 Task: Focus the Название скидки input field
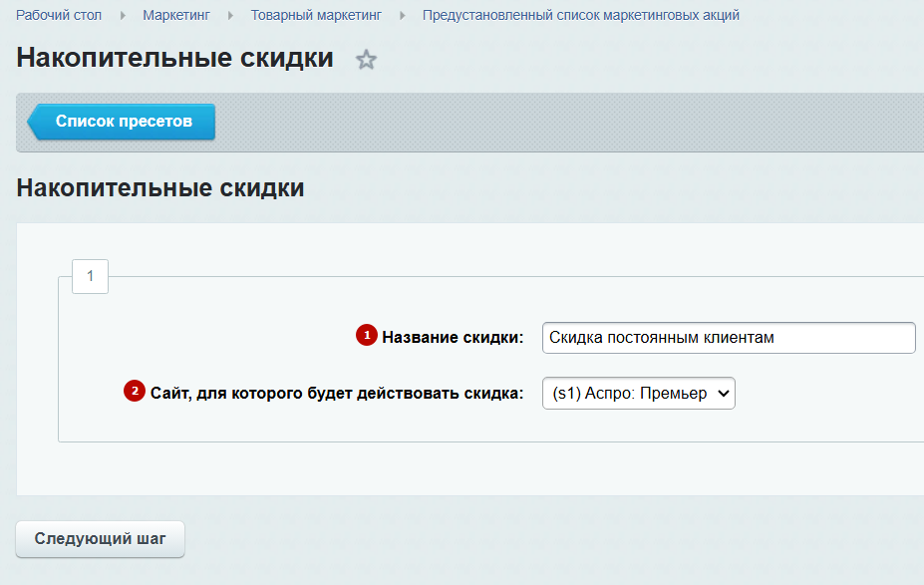point(729,338)
